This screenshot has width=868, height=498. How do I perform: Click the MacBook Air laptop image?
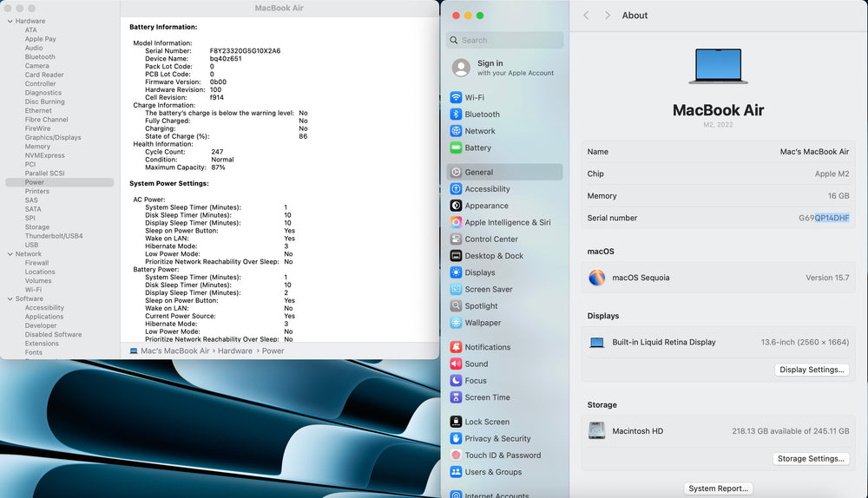click(x=718, y=67)
